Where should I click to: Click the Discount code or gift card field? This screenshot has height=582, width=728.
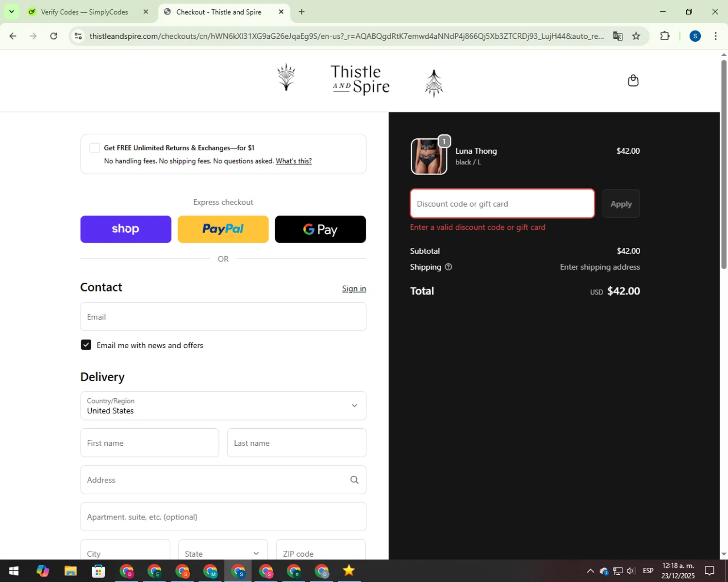point(502,204)
